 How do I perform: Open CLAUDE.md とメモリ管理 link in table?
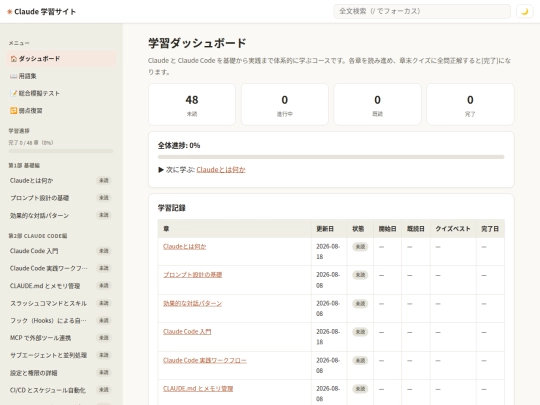click(x=198, y=388)
